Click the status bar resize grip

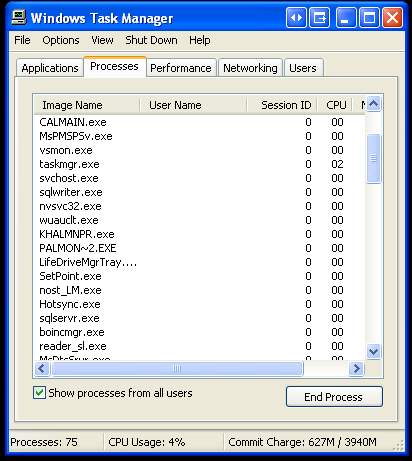(x=399, y=445)
